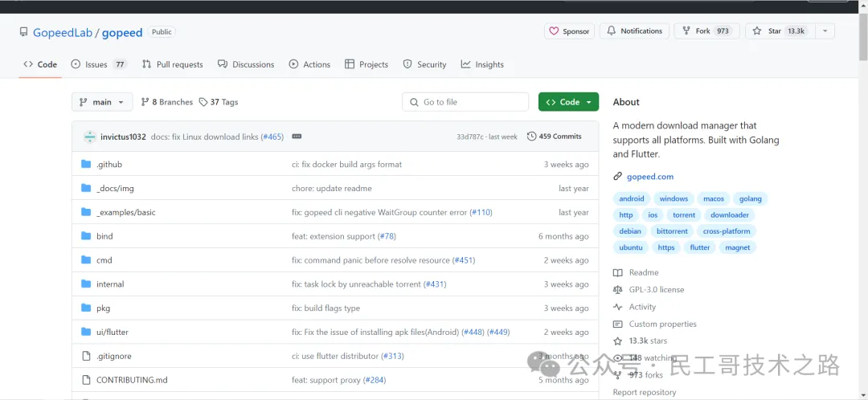Open the CONTRIBUTING.md file name
The height and width of the screenshot is (400, 868).
pyautogui.click(x=132, y=380)
